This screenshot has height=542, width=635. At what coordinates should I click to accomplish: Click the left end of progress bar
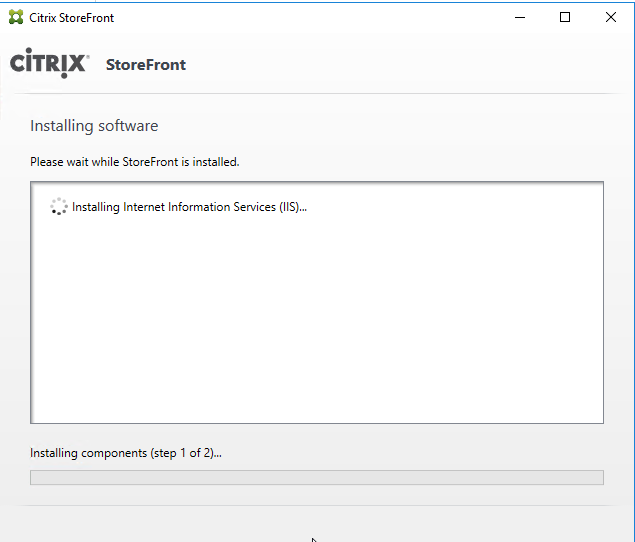[x=37, y=477]
